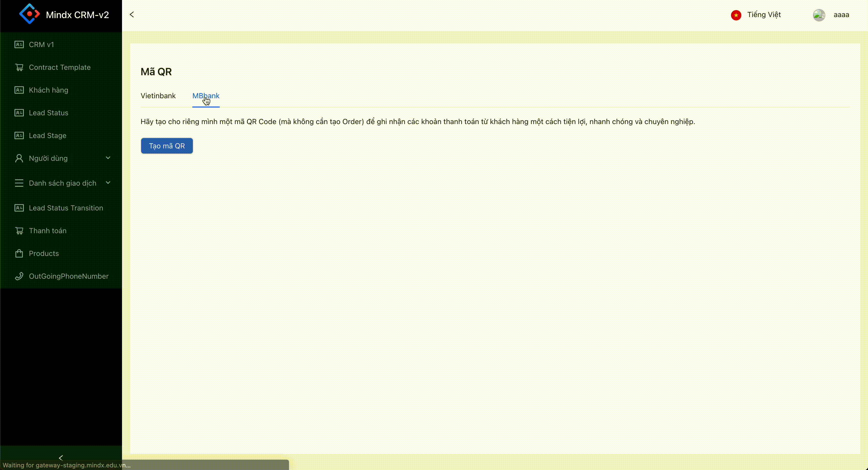
Task: Go back using the header arrow
Action: [x=132, y=14]
